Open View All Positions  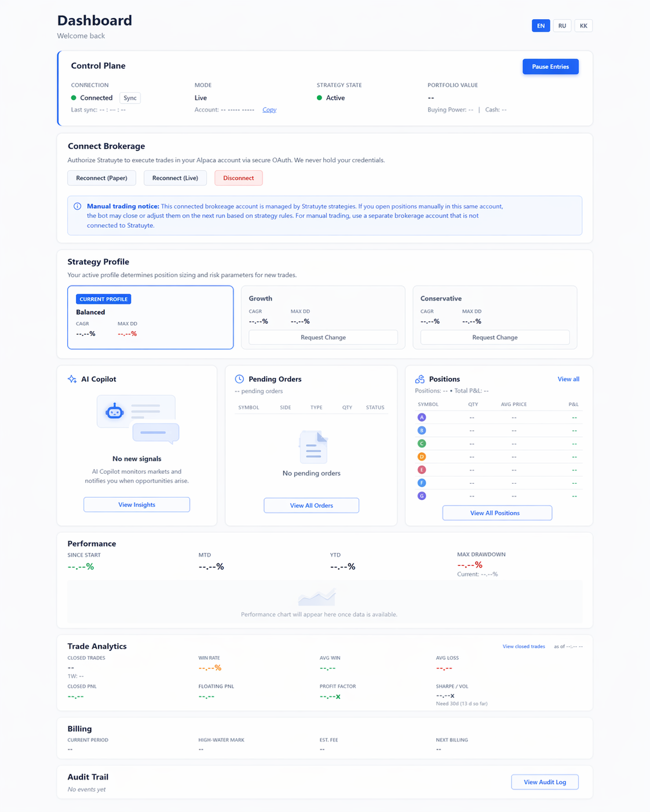tap(497, 513)
